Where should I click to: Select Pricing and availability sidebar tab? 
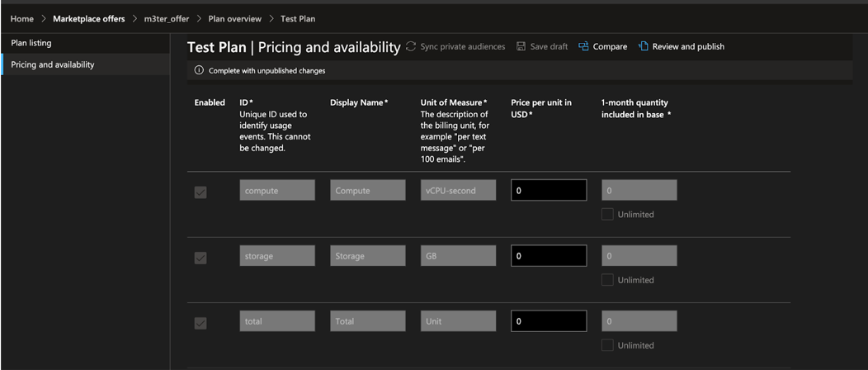(52, 64)
